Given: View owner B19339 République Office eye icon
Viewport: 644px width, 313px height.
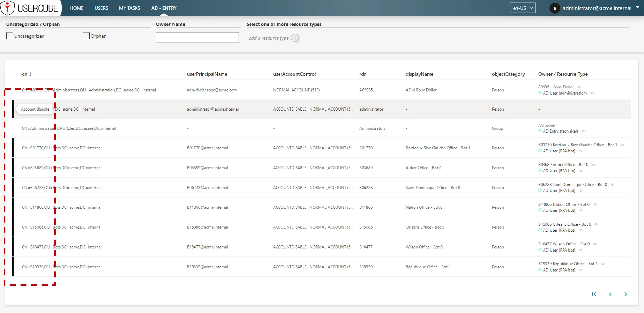Looking at the screenshot, I should (603, 264).
